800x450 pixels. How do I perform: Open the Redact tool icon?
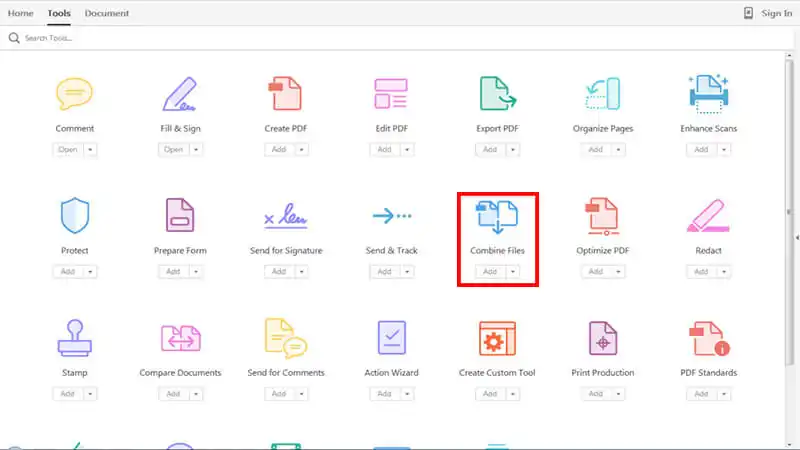[x=708, y=216]
